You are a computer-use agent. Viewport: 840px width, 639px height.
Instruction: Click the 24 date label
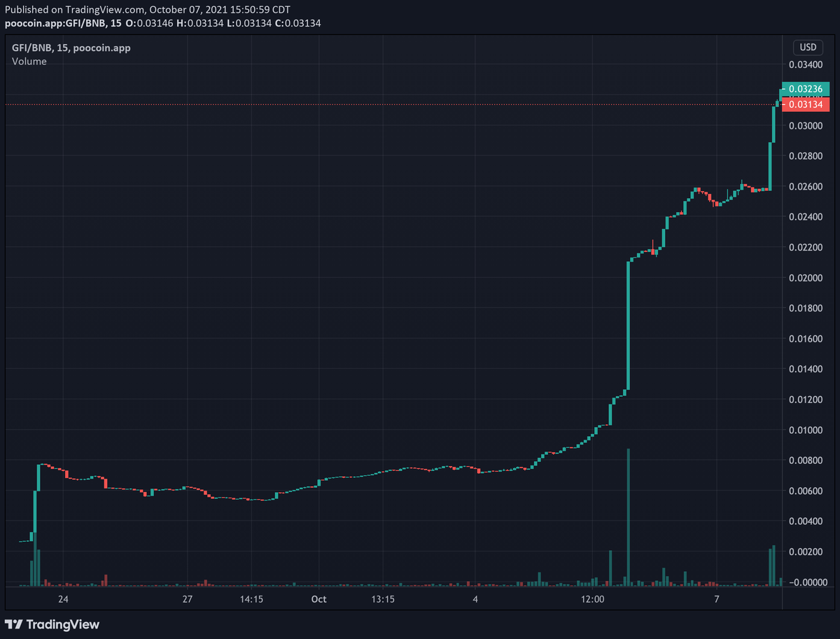pos(63,599)
